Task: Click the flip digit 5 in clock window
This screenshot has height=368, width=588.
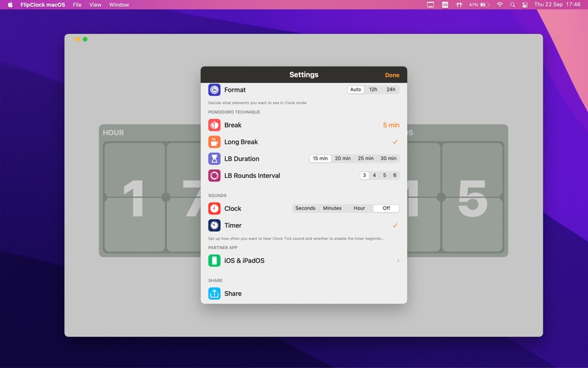Action: pos(472,198)
